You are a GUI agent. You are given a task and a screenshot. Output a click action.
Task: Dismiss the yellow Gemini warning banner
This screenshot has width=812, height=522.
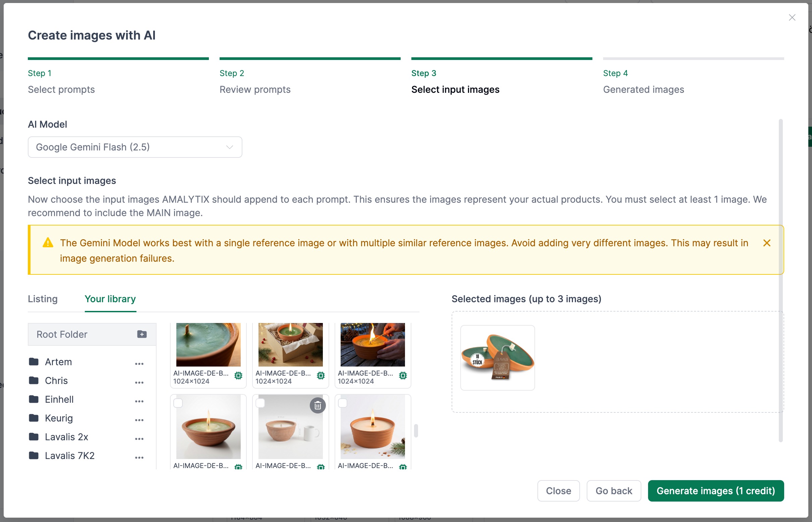(766, 243)
